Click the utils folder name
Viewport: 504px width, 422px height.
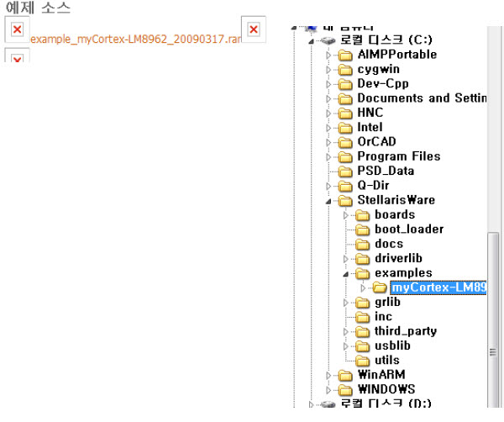(x=387, y=361)
